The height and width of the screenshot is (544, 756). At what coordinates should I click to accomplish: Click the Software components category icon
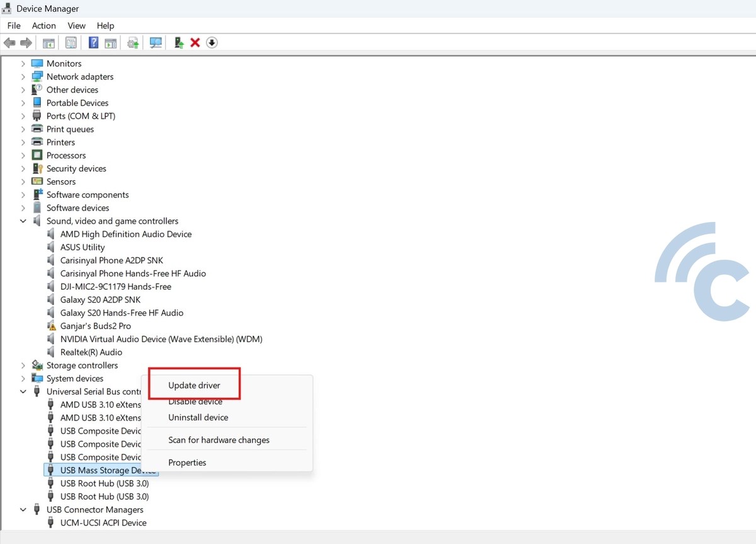tap(37, 195)
